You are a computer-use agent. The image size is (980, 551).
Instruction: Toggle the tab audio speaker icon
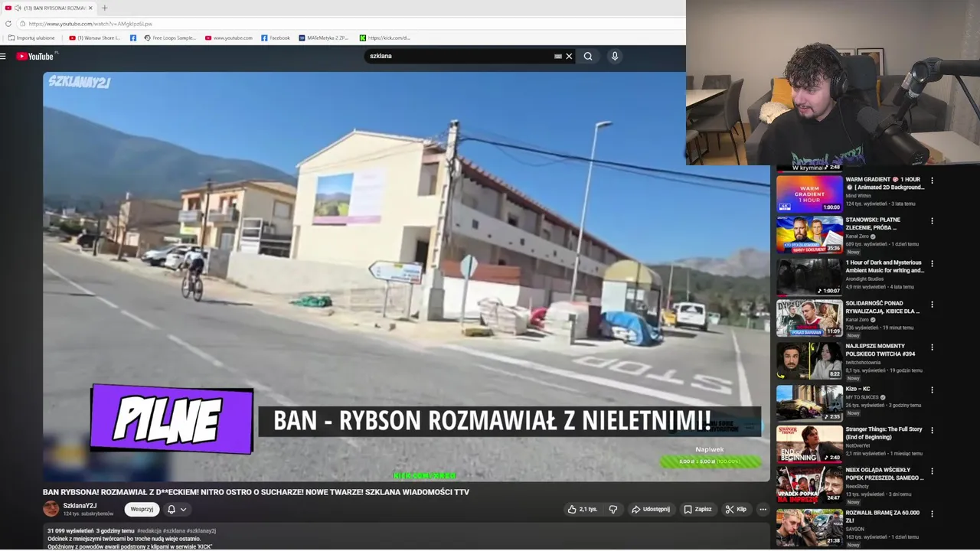18,8
